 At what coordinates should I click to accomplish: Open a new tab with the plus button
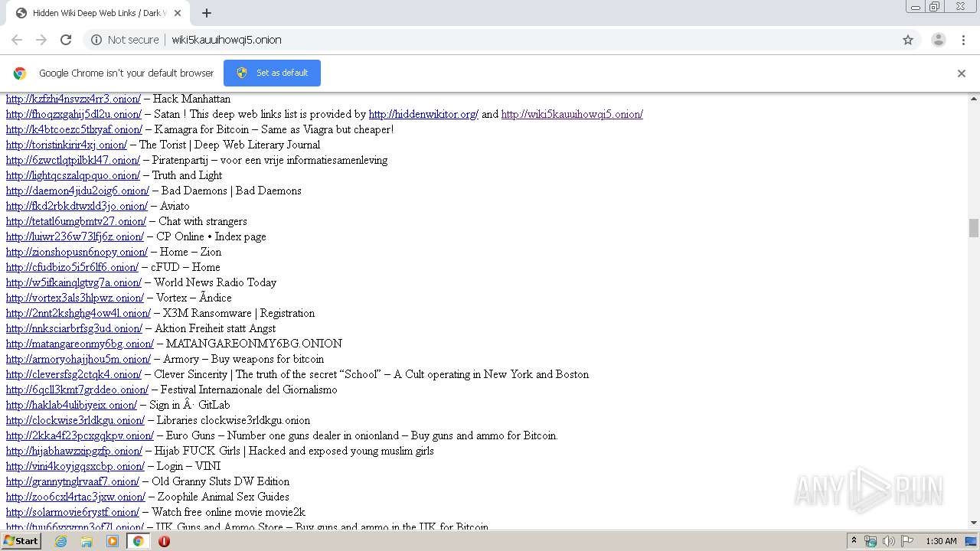pyautogui.click(x=206, y=13)
